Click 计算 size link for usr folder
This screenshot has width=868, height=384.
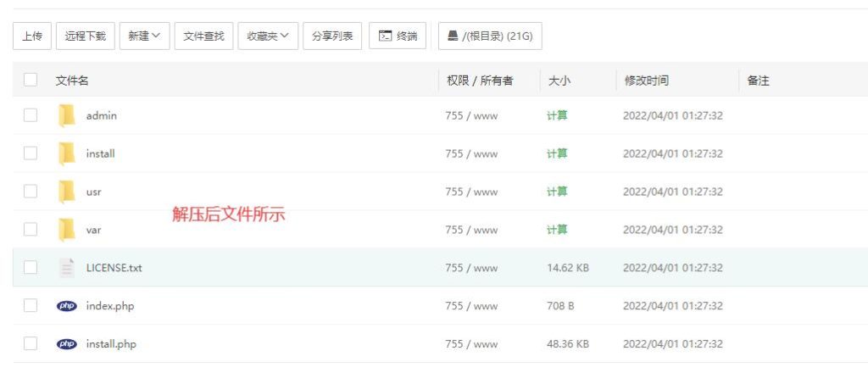click(557, 192)
